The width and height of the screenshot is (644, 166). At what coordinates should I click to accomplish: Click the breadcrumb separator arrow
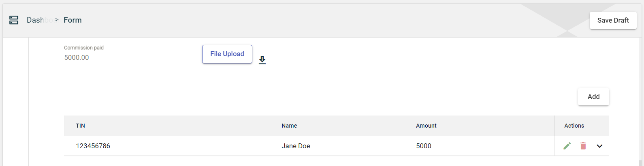(57, 20)
